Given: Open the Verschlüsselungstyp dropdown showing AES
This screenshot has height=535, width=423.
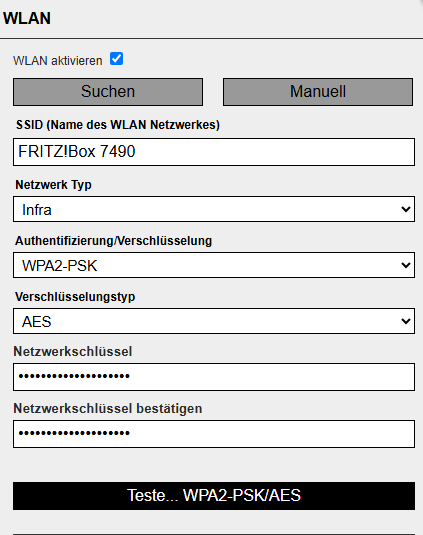Looking at the screenshot, I should [214, 321].
